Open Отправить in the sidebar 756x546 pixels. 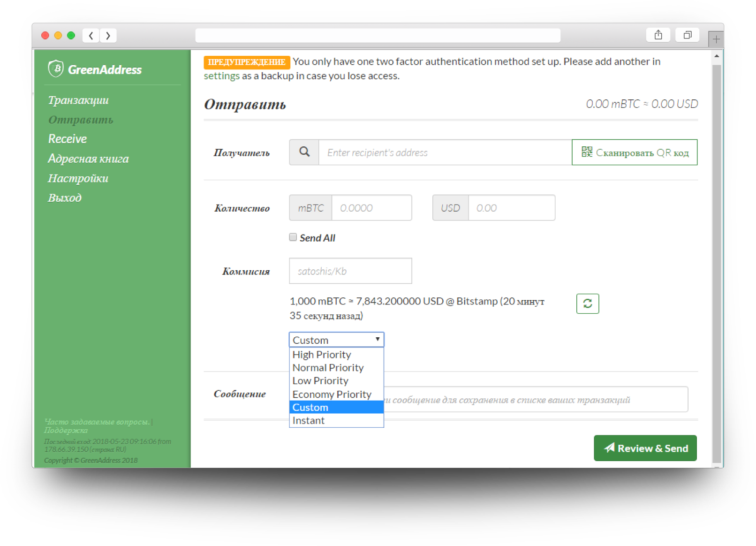point(81,120)
